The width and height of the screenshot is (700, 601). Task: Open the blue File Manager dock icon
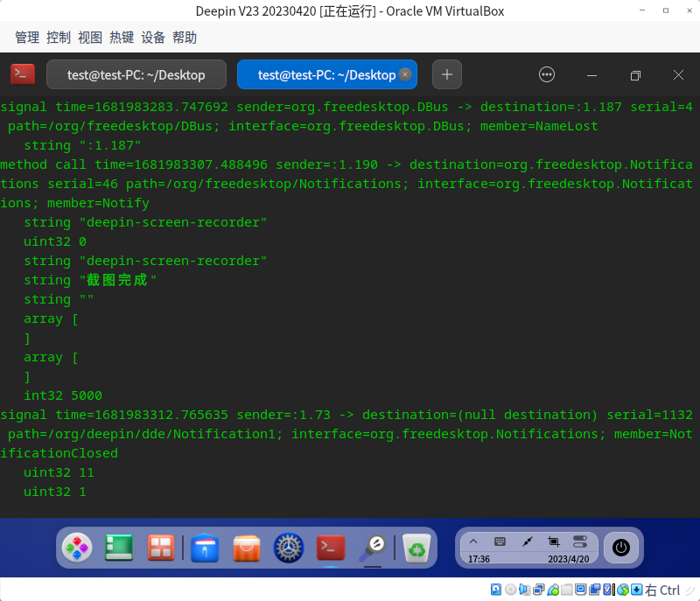pyautogui.click(x=204, y=548)
